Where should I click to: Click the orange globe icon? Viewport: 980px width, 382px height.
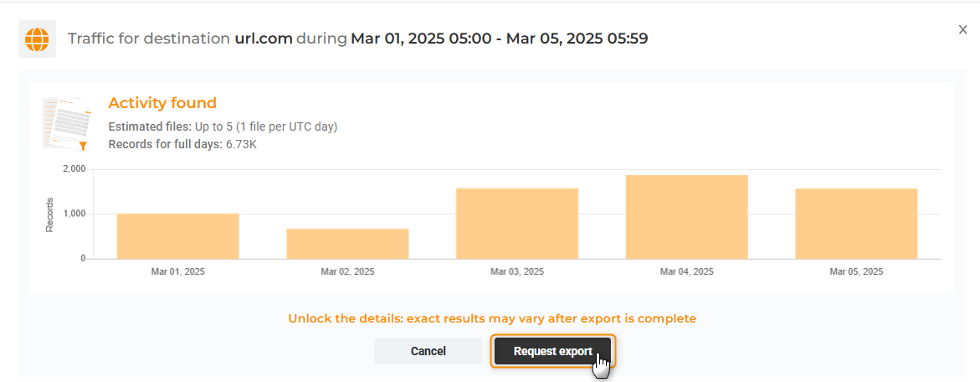37,39
